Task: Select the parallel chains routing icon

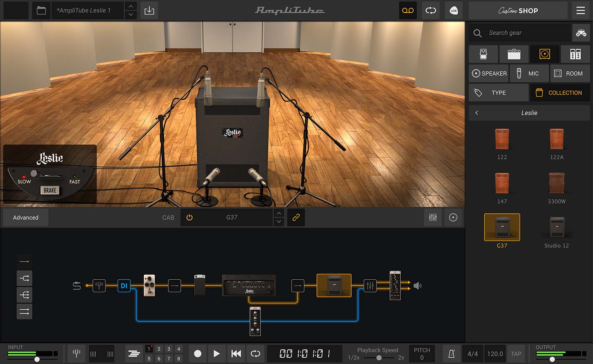Action: [24, 311]
